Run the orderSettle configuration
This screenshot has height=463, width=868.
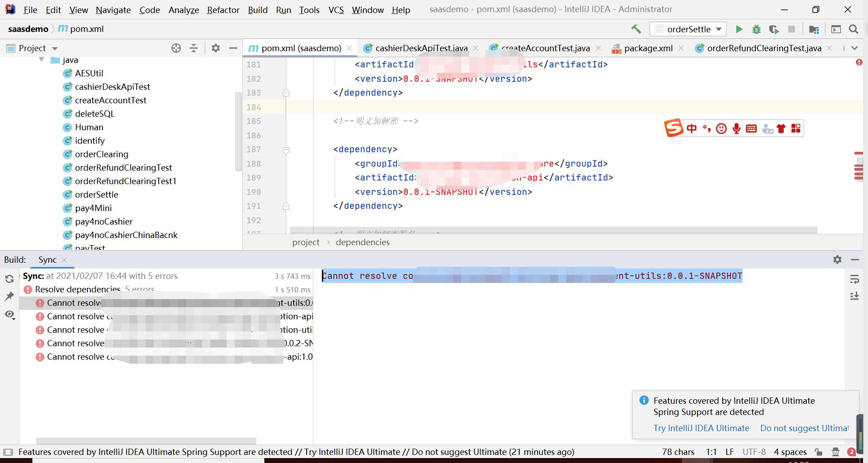click(x=739, y=29)
